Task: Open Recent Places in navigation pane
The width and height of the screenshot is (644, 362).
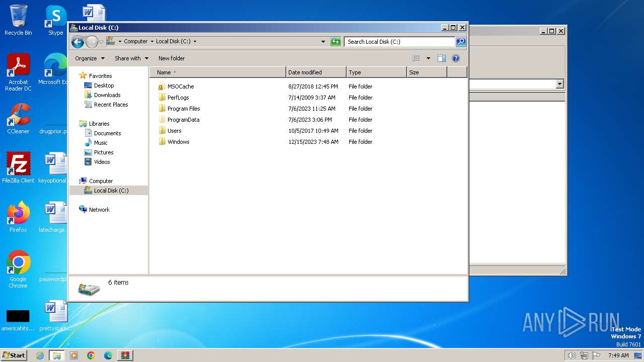Action: click(111, 105)
